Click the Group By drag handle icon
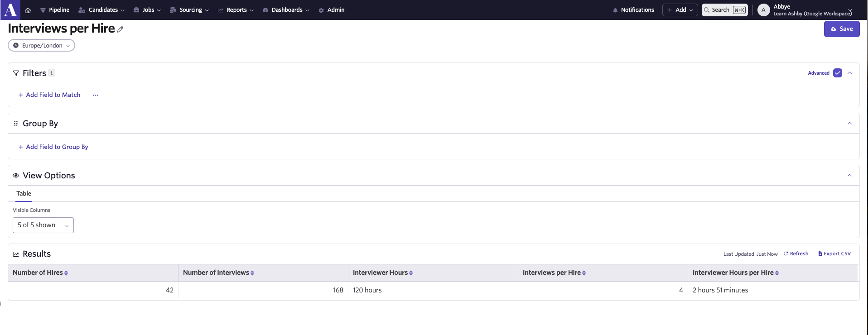Image resolution: width=868 pixels, height=335 pixels. [16, 123]
